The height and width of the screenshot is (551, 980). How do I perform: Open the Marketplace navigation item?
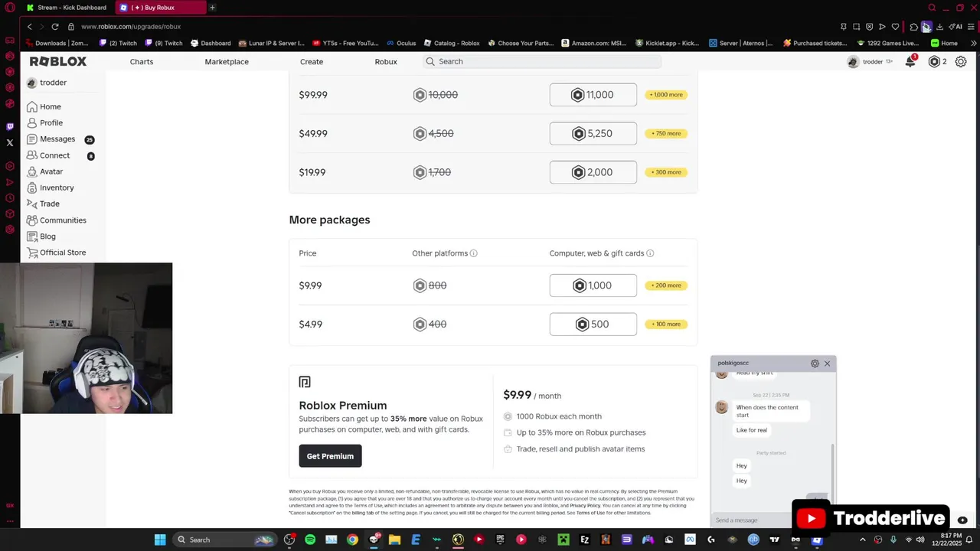pos(227,61)
